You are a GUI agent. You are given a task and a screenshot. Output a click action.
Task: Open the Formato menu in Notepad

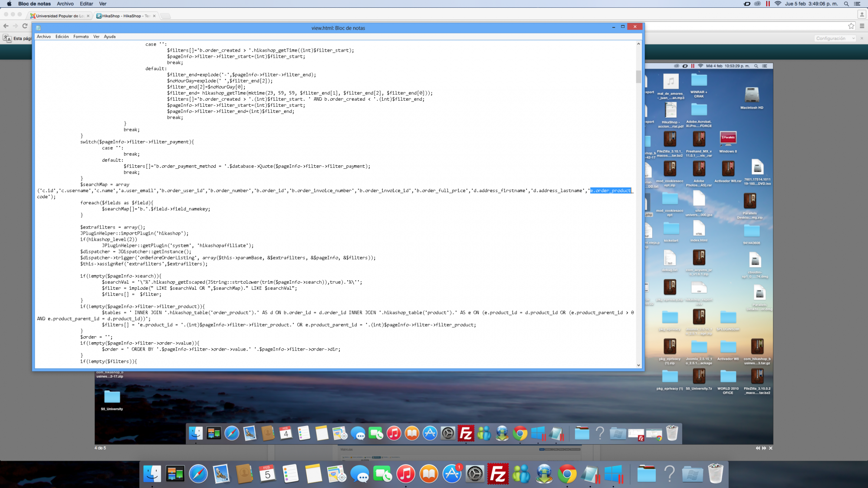point(81,37)
